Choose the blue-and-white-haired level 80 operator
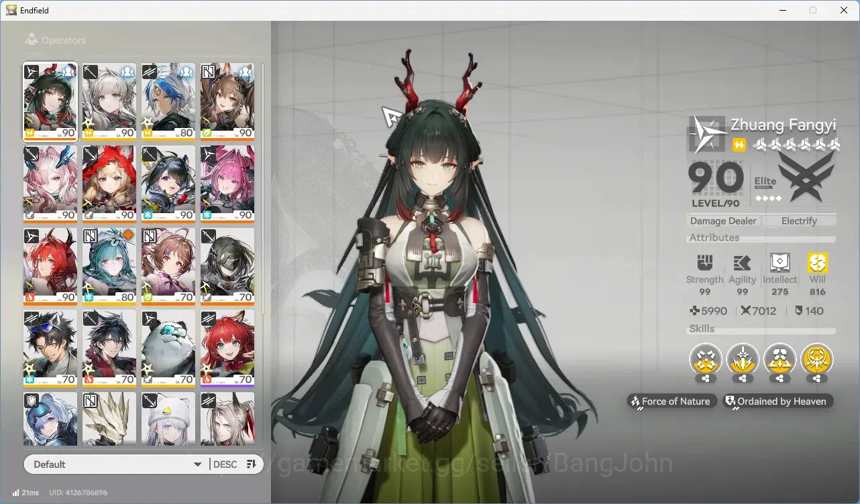The height and width of the screenshot is (504, 860). pos(168,101)
